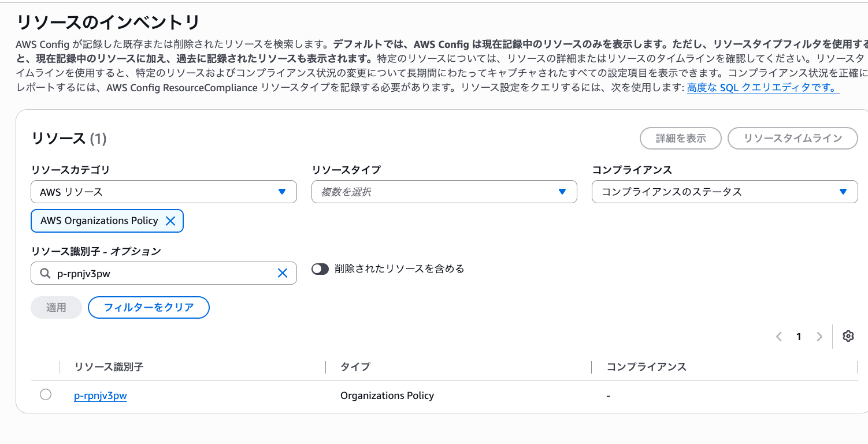Image resolution: width=868 pixels, height=444 pixels.
Task: Open the resource type 複数を選択 dropdown
Action: (x=444, y=192)
